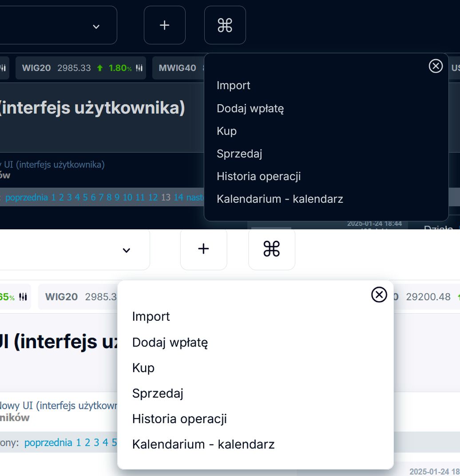Choose Dodaj wpłatę in the light popup menu

click(x=170, y=342)
